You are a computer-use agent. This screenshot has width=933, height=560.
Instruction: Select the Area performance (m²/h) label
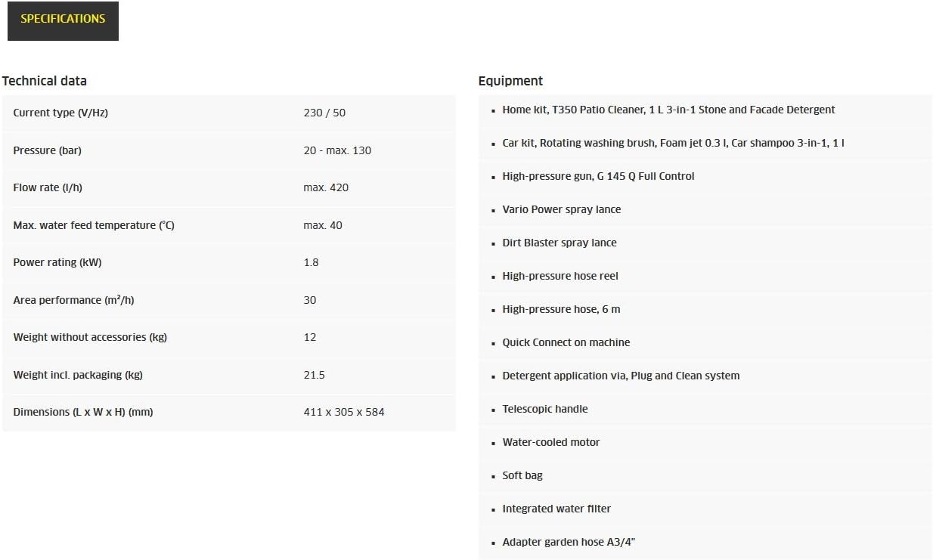click(73, 300)
